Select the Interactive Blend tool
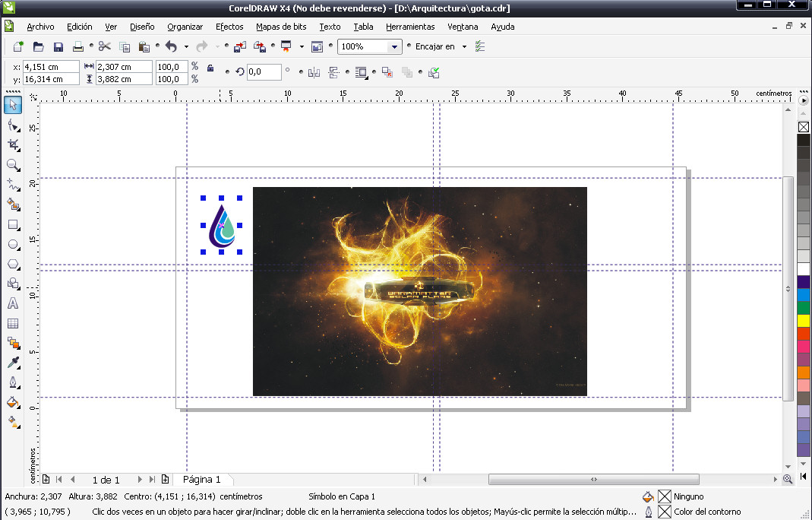812x520 pixels. coord(13,343)
